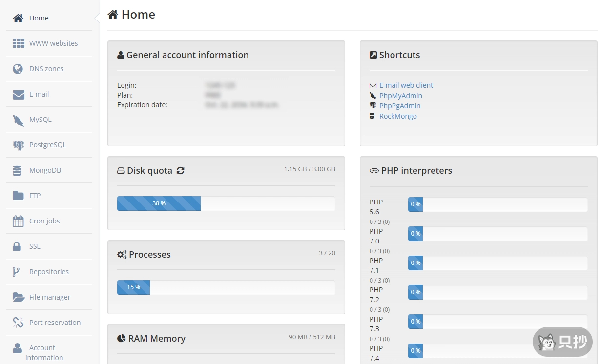Image resolution: width=600 pixels, height=364 pixels.
Task: Open the PhpMyAdmin shortcut link
Action: click(400, 96)
